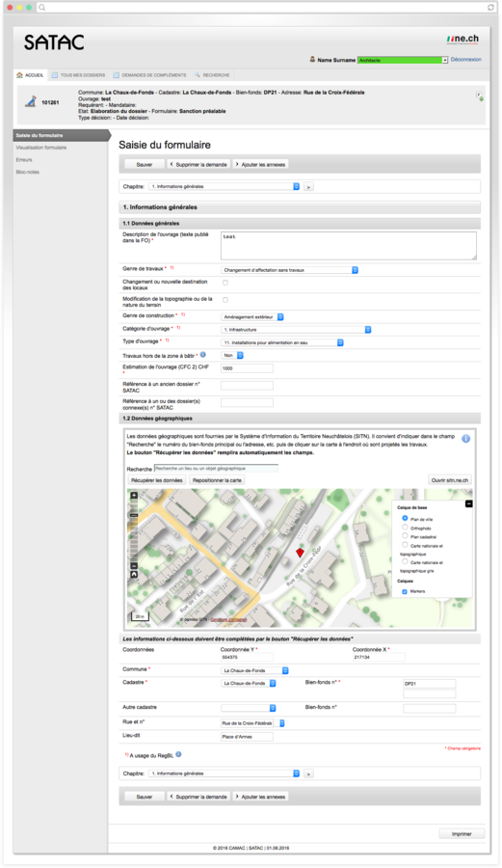The image size is (502, 868).
Task: Open the Catégorie d'ouvrage dropdown
Action: (x=296, y=330)
